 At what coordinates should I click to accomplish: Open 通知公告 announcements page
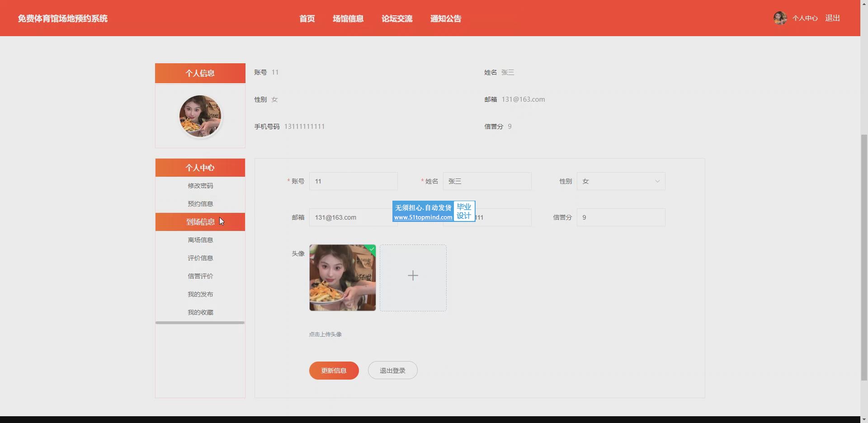446,19
